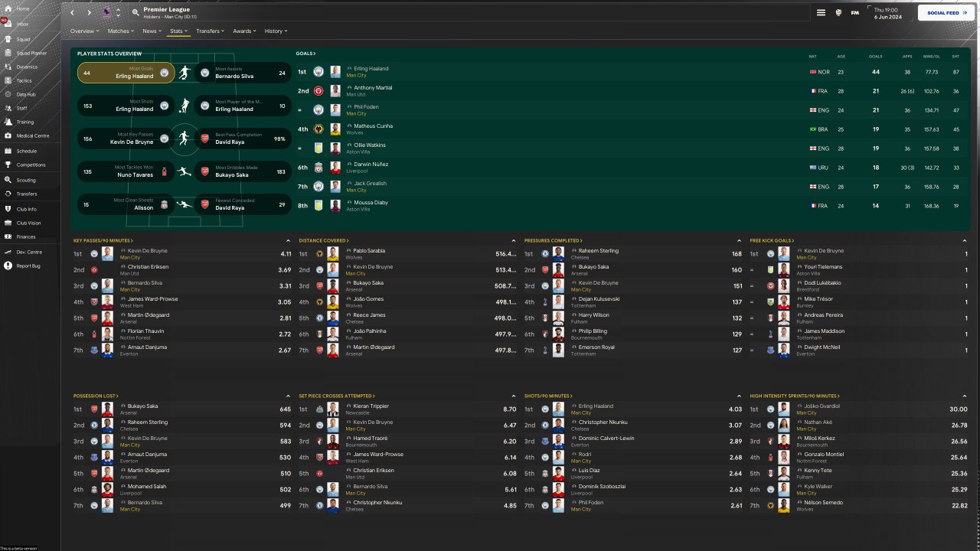Open Data Hub in sidebar
Image resolution: width=980 pixels, height=551 pixels.
coord(25,94)
